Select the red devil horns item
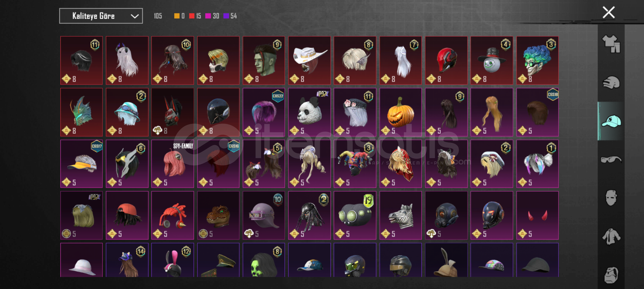644x289 pixels. 537,215
